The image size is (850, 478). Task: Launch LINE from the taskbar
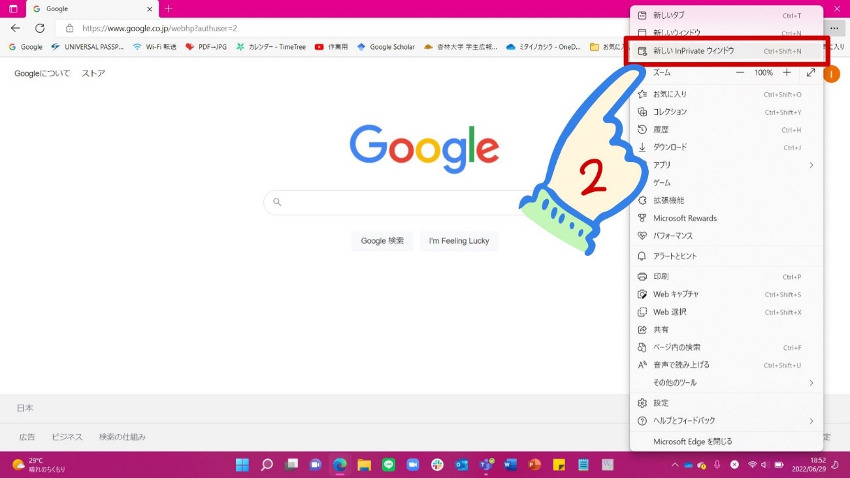point(389,465)
